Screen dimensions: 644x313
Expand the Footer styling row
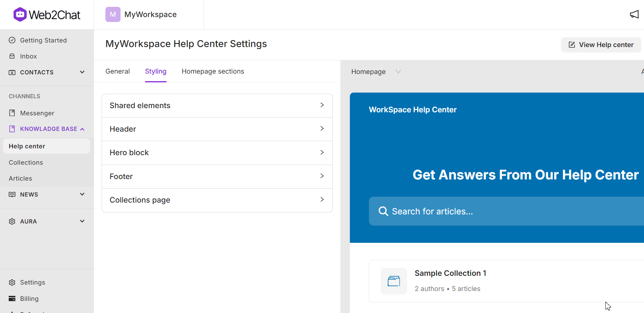(x=217, y=176)
